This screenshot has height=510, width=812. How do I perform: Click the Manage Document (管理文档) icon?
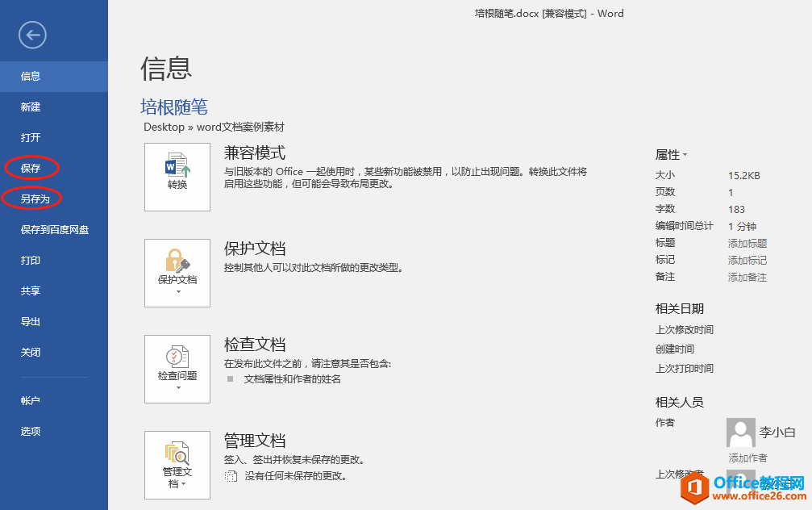(177, 453)
